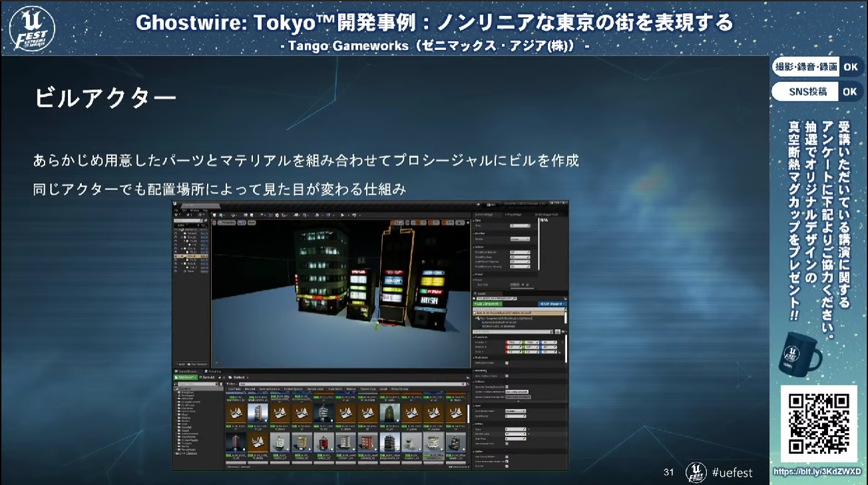868x485 pixels.
Task: Collapse the Collision section in Details
Action: point(473,382)
